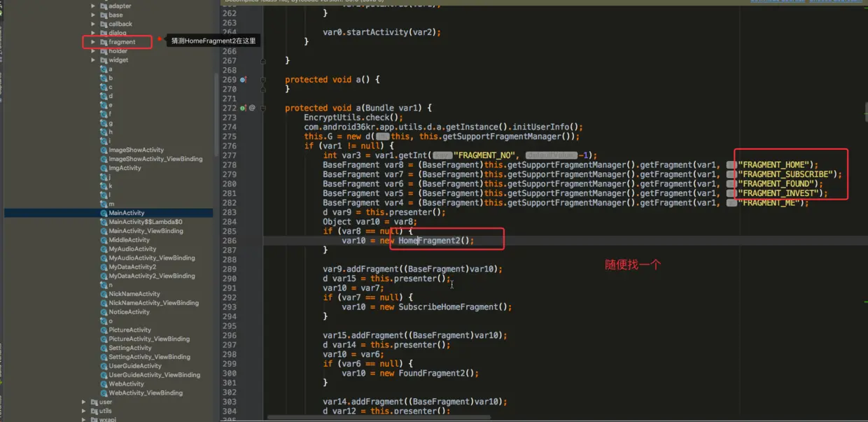Fold method a() at line 269
Viewport: 868px width, 422px height.
coord(263,80)
